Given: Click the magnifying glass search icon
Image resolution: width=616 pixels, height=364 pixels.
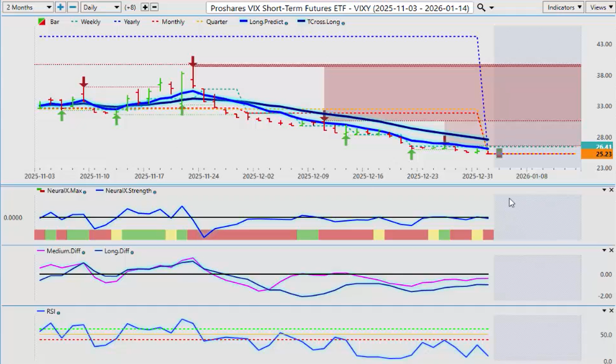Looking at the screenshot, I should [482, 7].
